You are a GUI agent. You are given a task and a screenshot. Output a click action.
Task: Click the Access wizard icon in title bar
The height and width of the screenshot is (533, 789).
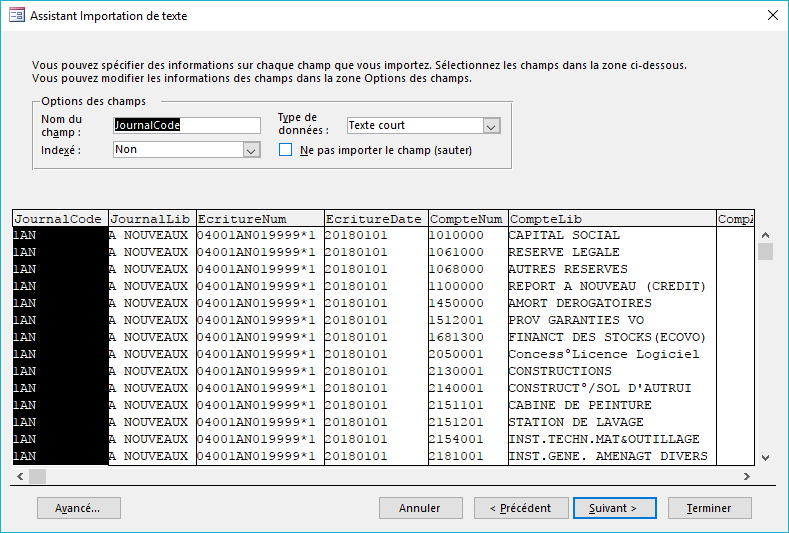[x=17, y=16]
